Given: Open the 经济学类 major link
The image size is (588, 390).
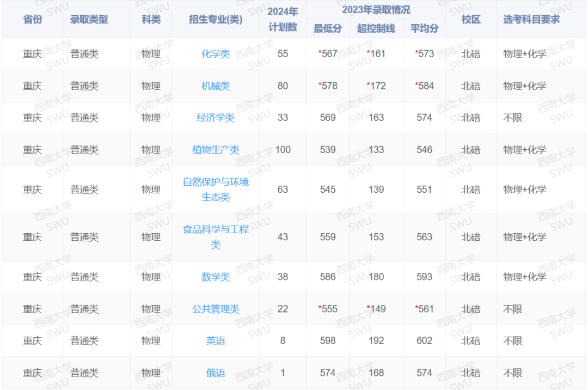Looking at the screenshot, I should point(216,118).
